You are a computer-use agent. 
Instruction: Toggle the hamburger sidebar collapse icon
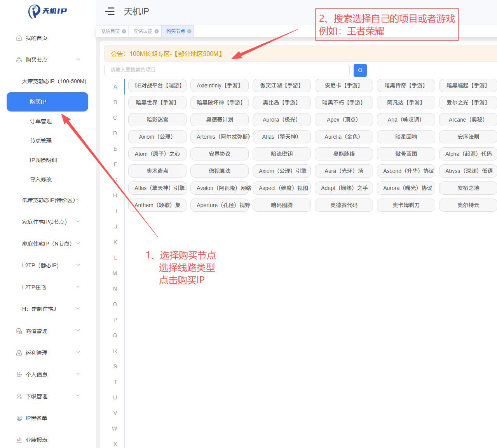pos(110,11)
